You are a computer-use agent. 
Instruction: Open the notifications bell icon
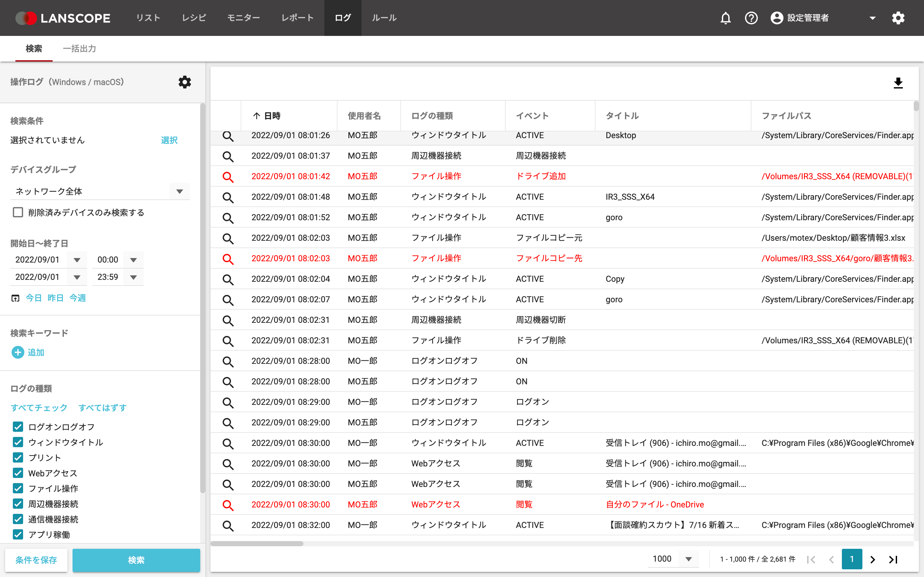[x=725, y=18]
